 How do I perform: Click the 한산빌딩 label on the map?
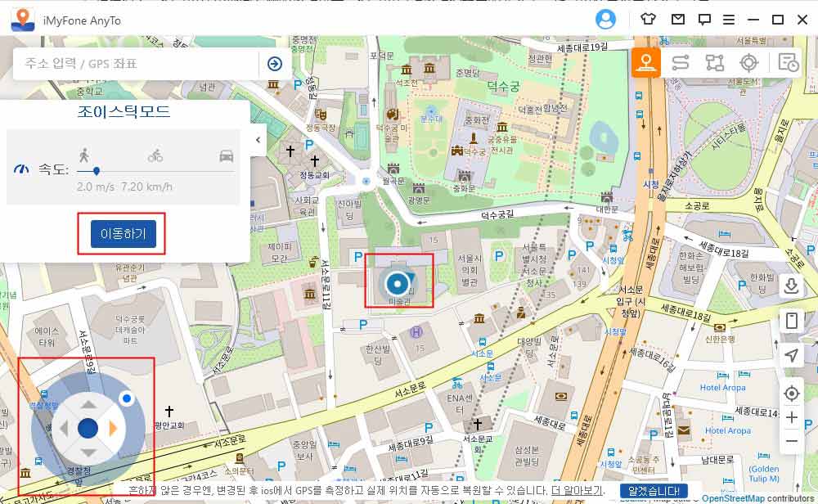pyautogui.click(x=378, y=354)
